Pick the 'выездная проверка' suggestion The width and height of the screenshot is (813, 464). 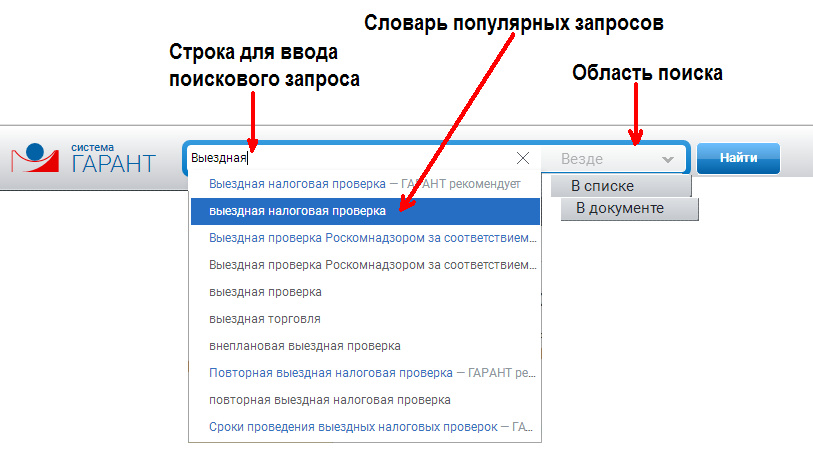[x=265, y=292]
